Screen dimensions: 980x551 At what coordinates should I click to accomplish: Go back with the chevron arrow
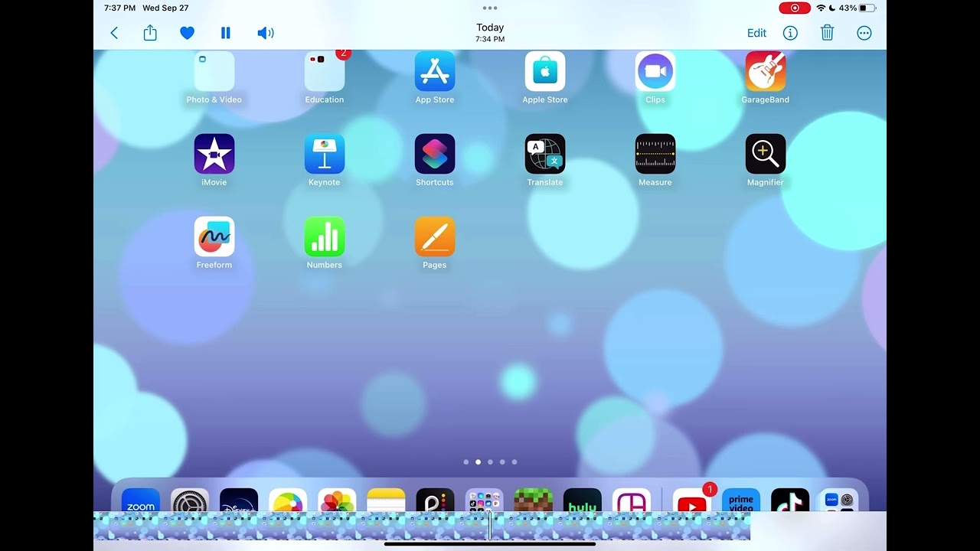click(114, 33)
